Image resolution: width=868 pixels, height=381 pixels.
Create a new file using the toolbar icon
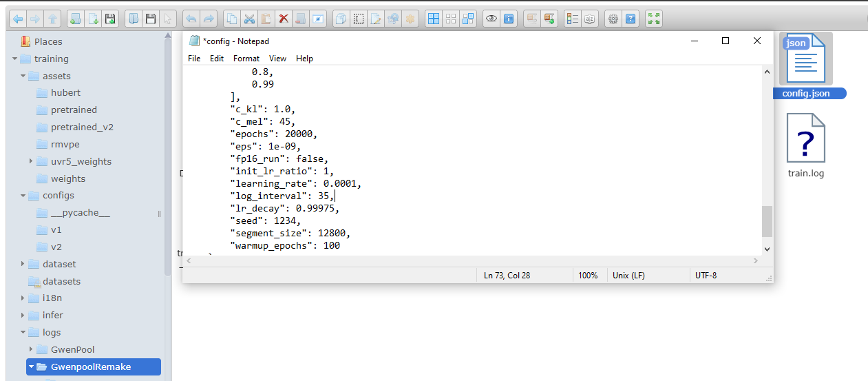pos(93,19)
